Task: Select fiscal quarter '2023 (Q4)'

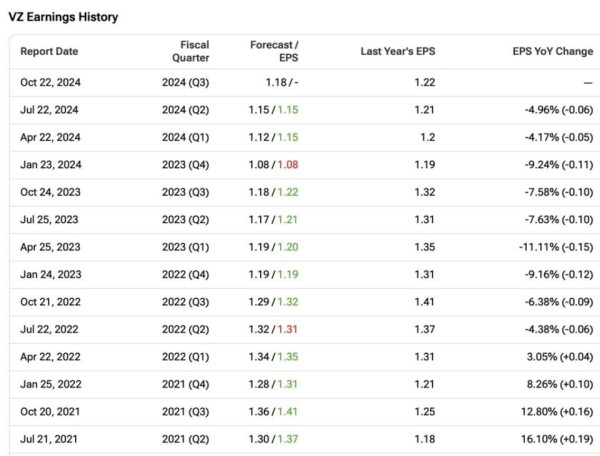Action: coord(186,164)
